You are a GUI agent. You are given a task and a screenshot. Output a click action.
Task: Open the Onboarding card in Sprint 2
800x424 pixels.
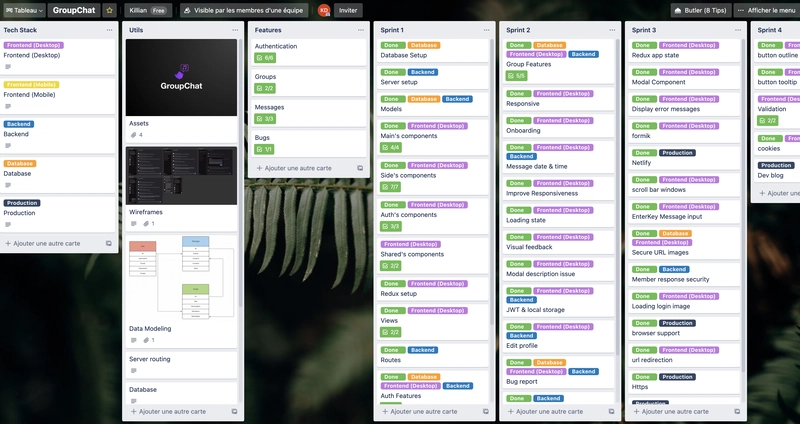[x=558, y=126]
